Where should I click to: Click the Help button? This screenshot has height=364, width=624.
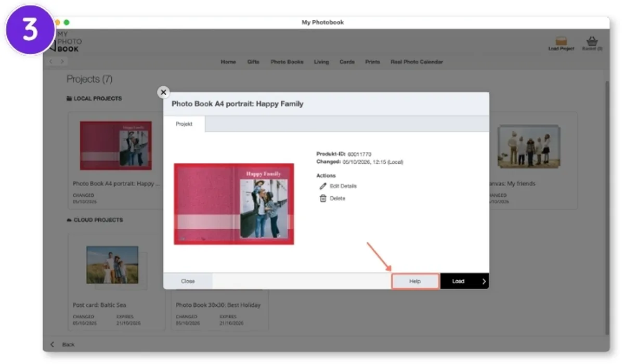point(415,281)
